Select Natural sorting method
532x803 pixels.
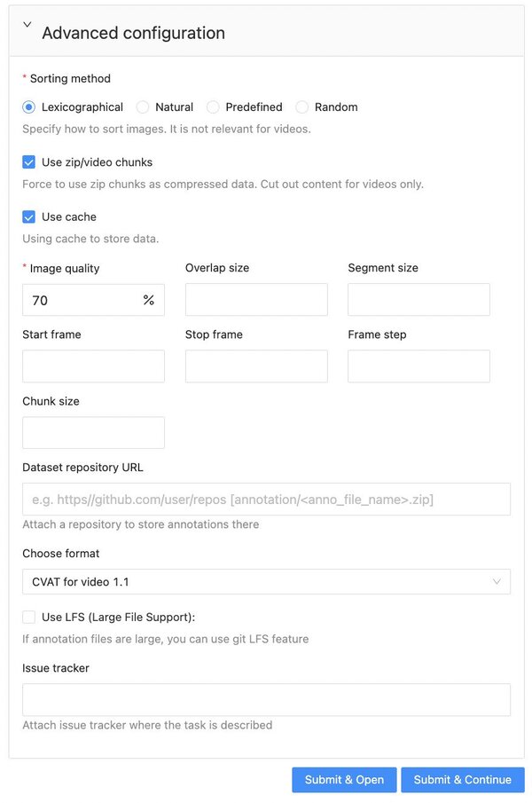pos(143,107)
